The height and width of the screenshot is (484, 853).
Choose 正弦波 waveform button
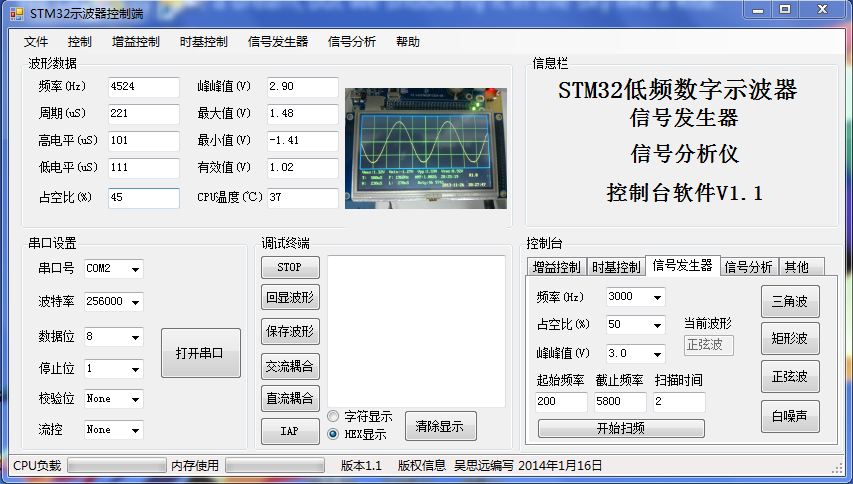click(x=790, y=376)
